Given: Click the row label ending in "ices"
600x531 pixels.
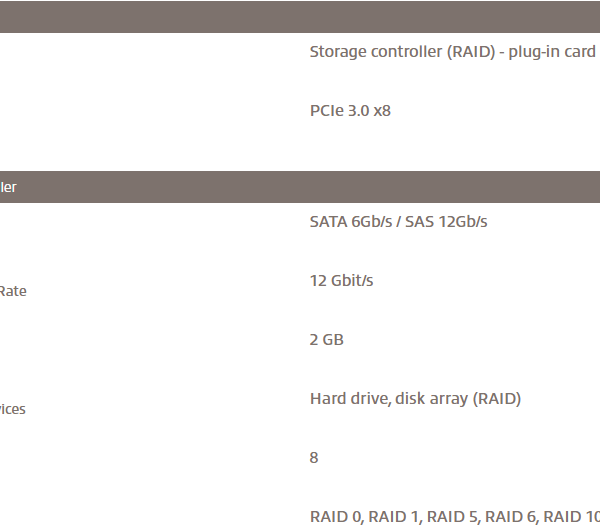Looking at the screenshot, I should [13, 410].
